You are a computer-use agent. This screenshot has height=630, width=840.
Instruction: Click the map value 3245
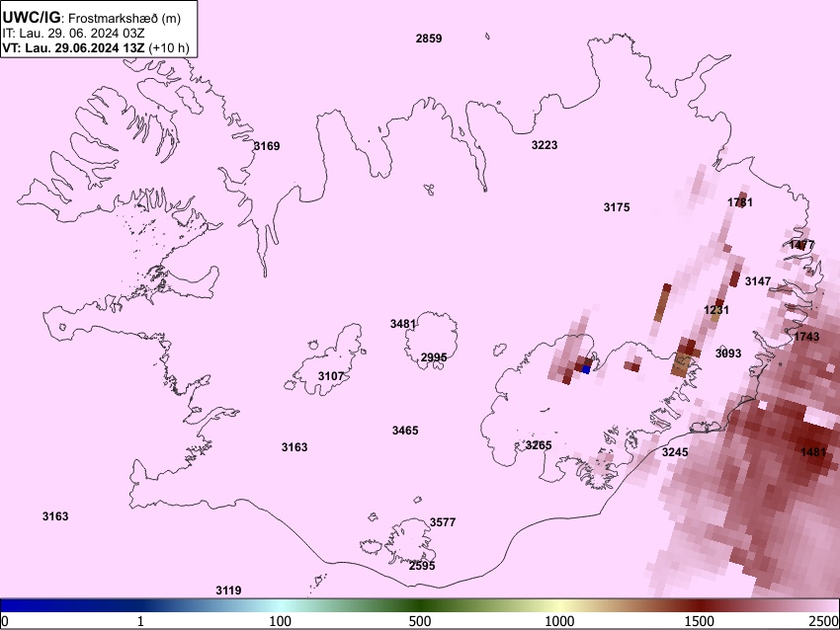click(x=675, y=452)
